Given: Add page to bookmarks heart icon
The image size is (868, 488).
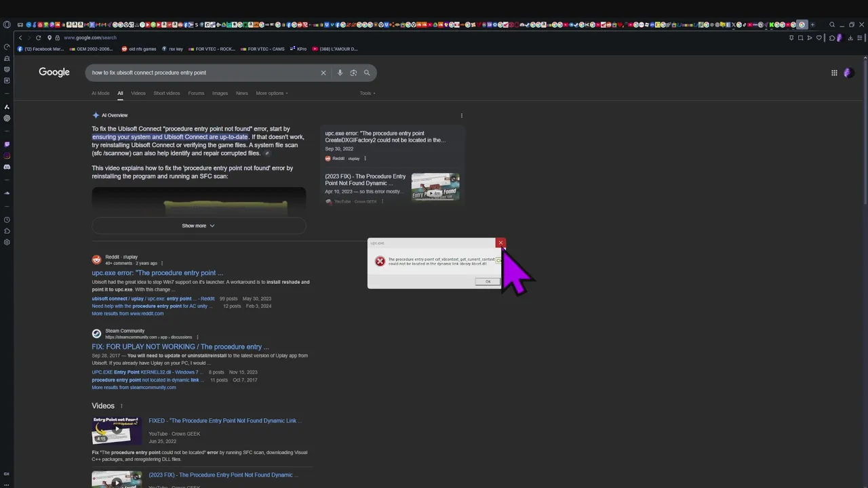Looking at the screenshot, I should (x=818, y=38).
